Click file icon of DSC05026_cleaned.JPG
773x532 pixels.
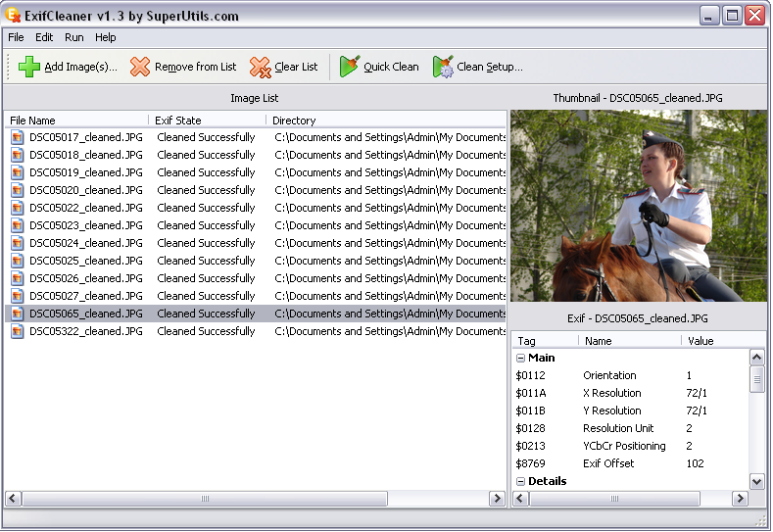pos(18,278)
